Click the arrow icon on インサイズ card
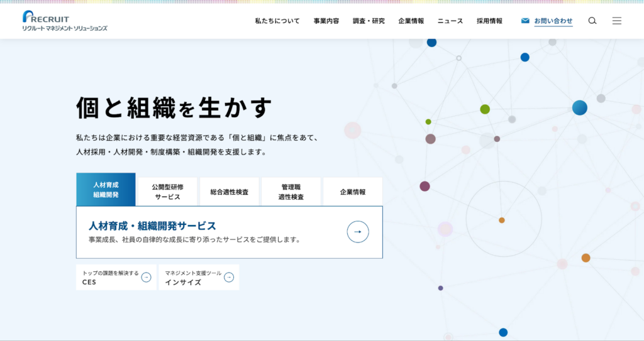Viewport: 644px width, 341px height. coord(229,277)
